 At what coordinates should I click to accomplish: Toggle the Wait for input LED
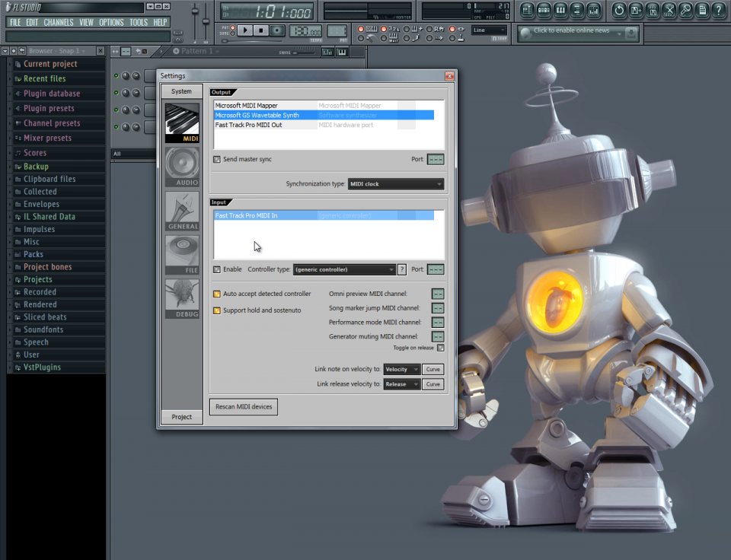tap(384, 39)
